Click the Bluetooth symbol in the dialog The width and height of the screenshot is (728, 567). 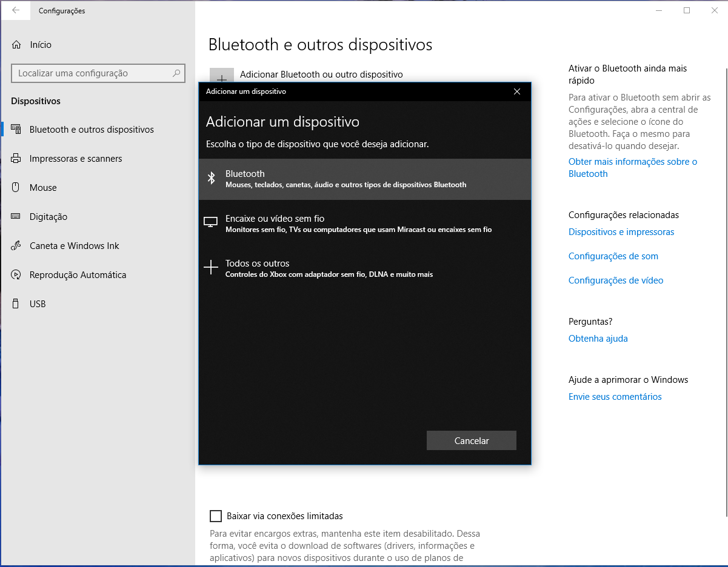(x=211, y=178)
